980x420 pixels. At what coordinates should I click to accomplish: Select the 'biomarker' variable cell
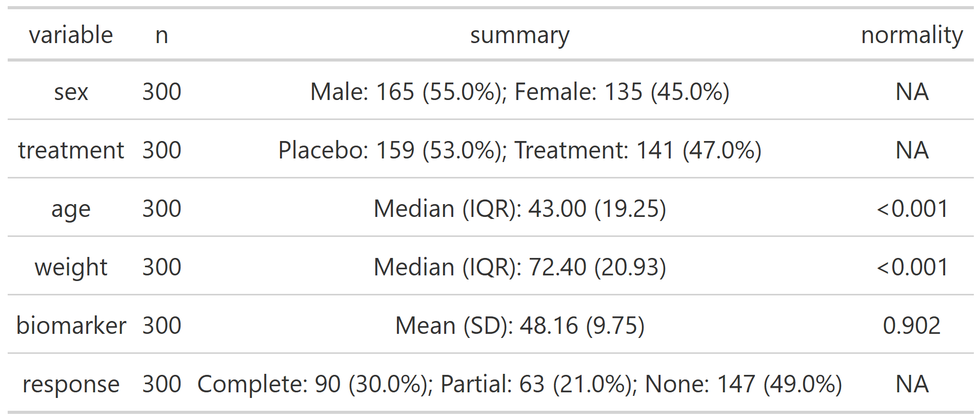click(x=71, y=326)
